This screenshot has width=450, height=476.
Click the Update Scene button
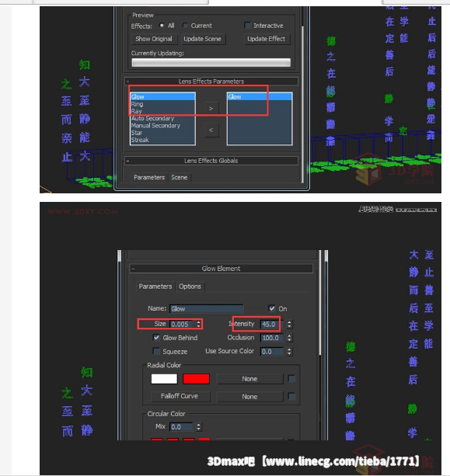(203, 39)
